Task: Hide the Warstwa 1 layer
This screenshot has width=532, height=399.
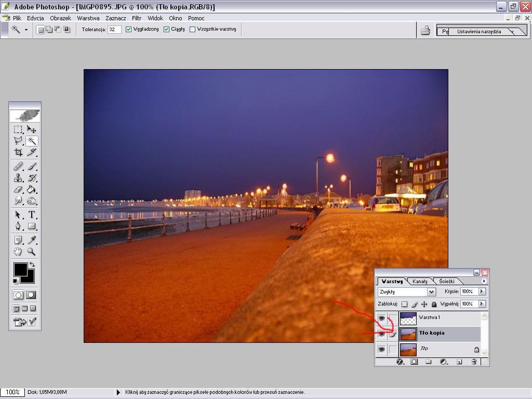Action: click(x=382, y=318)
